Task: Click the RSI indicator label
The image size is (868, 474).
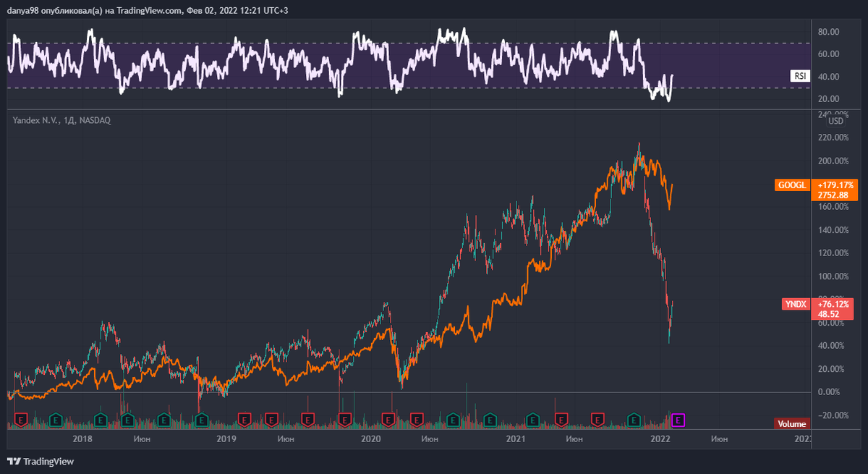Action: point(799,76)
